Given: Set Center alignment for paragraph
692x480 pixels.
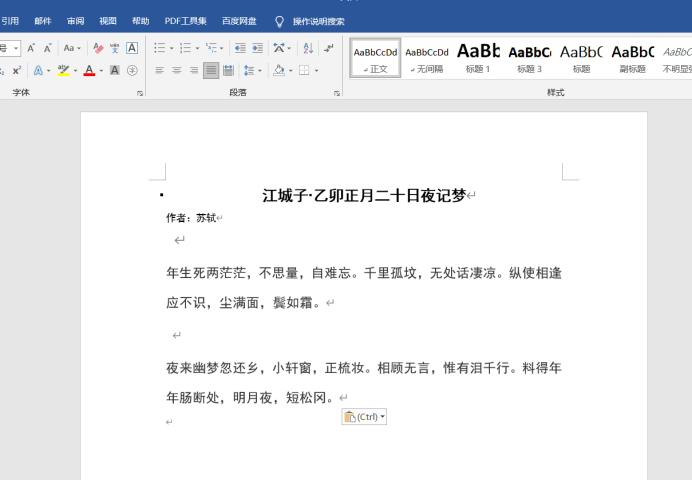Looking at the screenshot, I should [177, 71].
